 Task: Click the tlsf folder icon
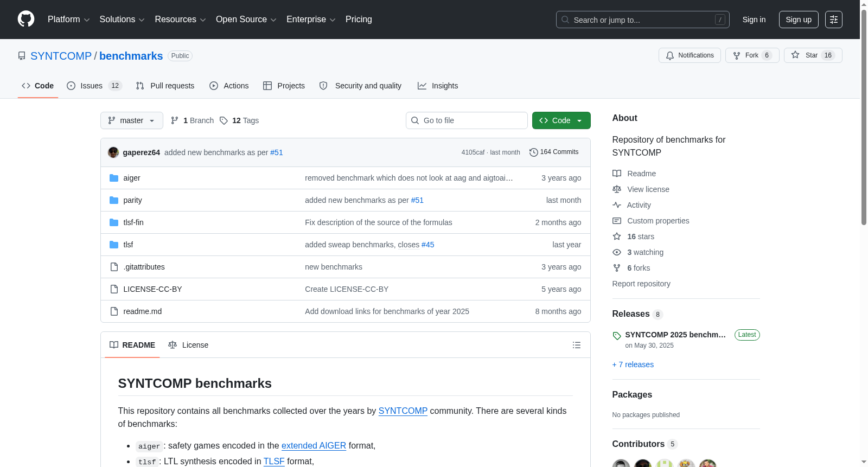coord(114,245)
